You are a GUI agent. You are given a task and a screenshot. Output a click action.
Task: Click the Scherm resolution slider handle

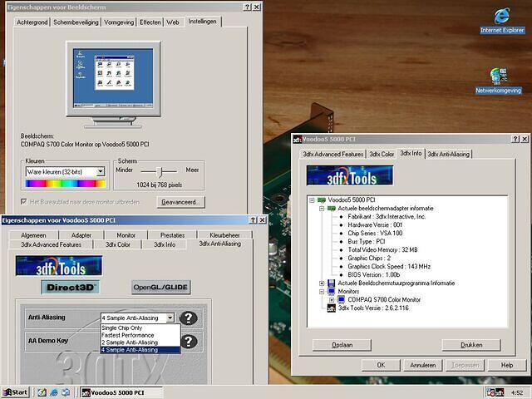[161, 172]
